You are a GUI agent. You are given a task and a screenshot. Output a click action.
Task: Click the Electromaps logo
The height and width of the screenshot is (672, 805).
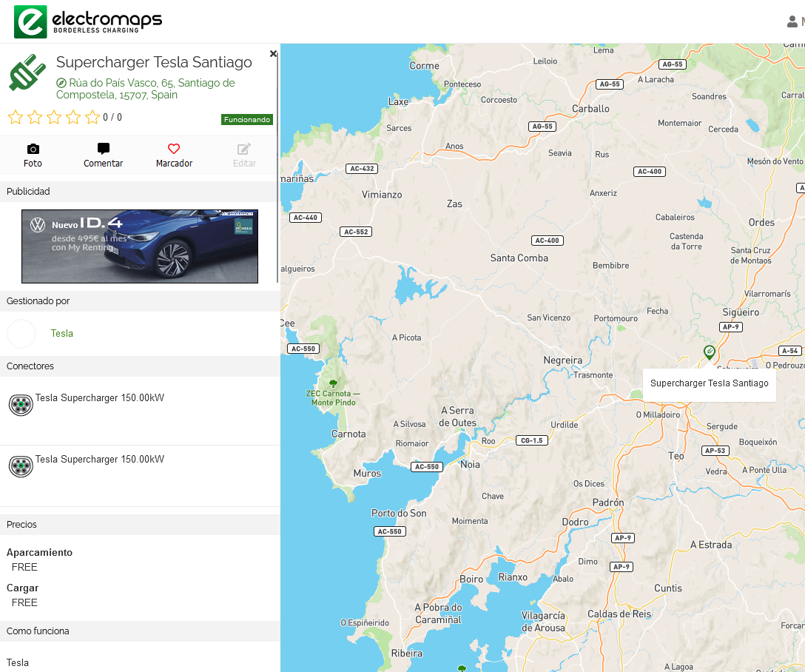88,21
